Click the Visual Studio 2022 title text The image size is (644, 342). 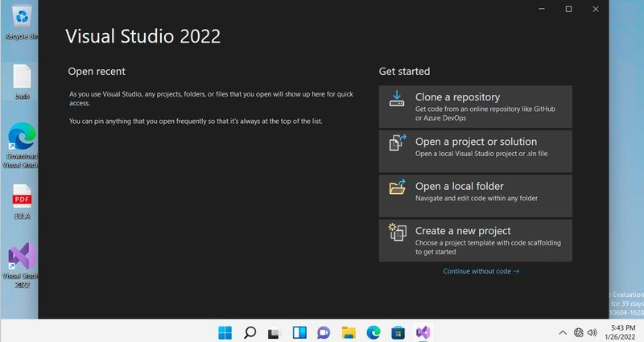tap(143, 36)
